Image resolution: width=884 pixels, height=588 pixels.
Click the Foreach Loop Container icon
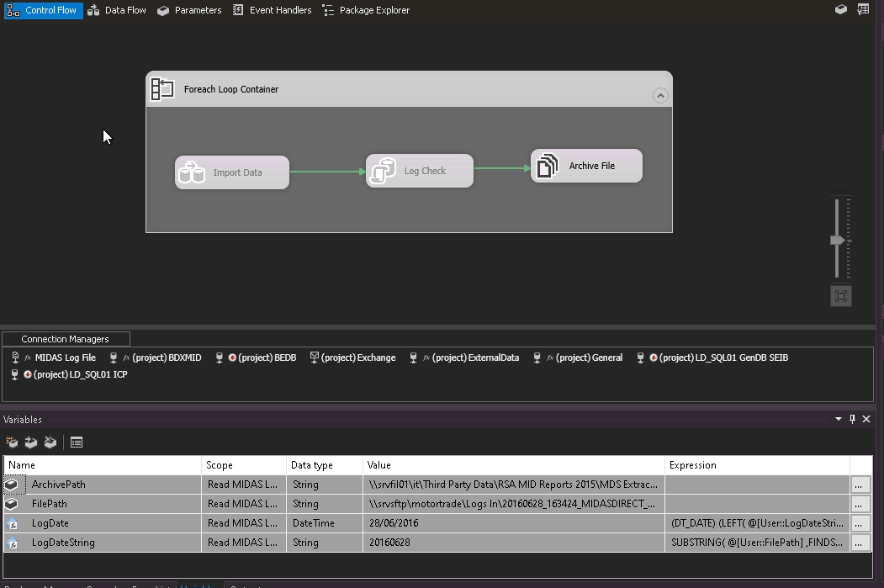(162, 89)
